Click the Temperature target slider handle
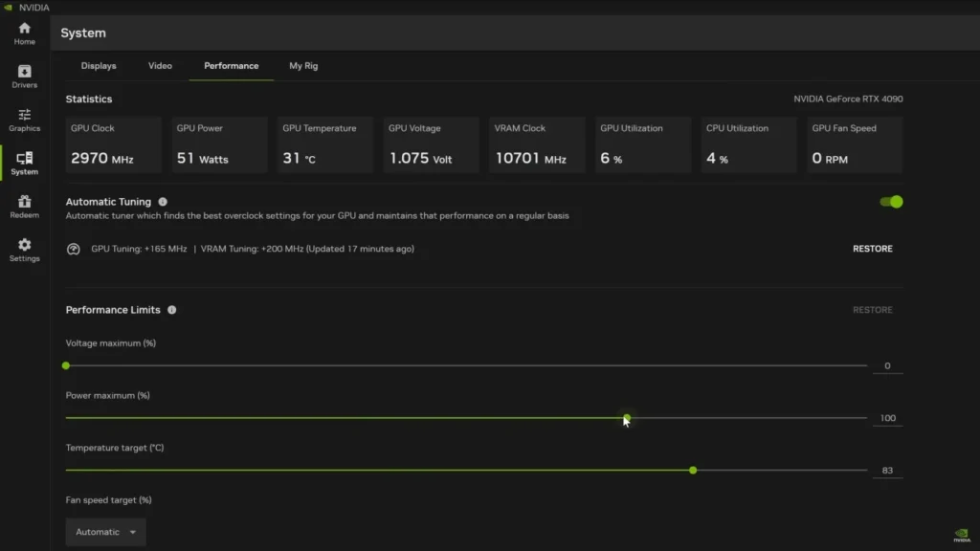980x551 pixels. tap(693, 471)
